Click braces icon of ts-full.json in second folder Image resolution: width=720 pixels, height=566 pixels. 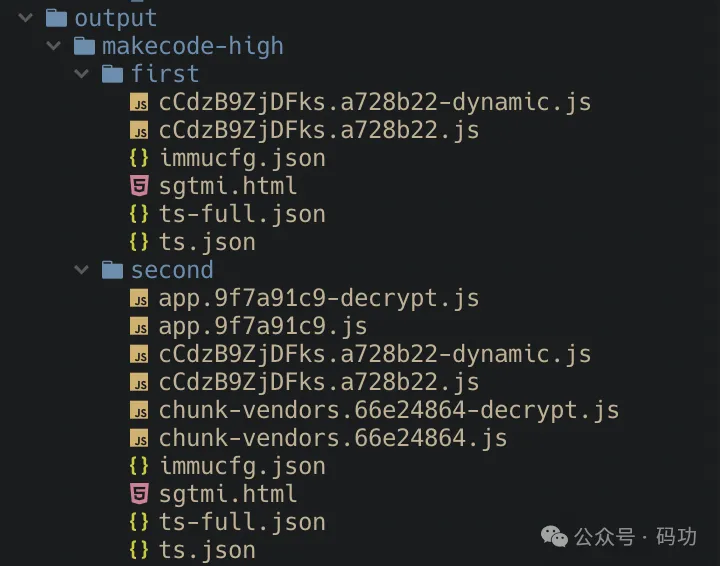point(139,522)
